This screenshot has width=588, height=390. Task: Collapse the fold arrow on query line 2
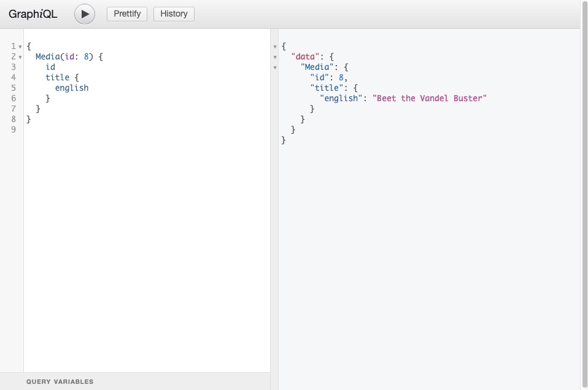(x=20, y=57)
